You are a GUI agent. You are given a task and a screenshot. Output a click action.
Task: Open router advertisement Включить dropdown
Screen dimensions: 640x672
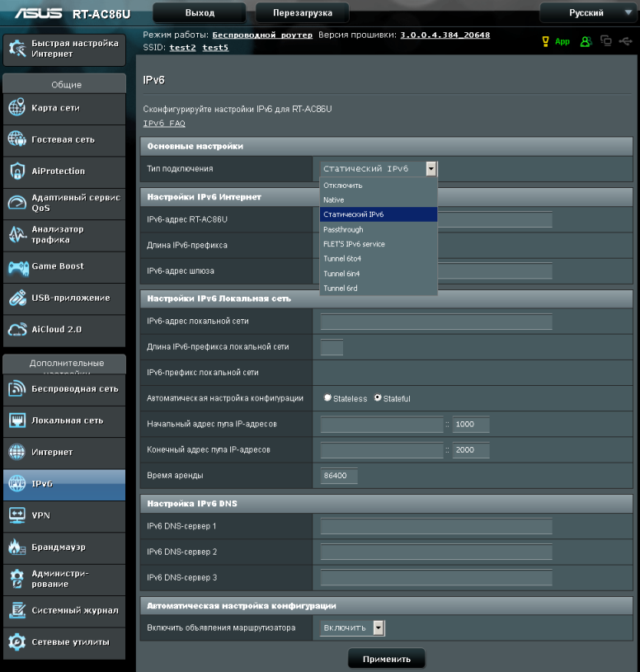coord(352,627)
